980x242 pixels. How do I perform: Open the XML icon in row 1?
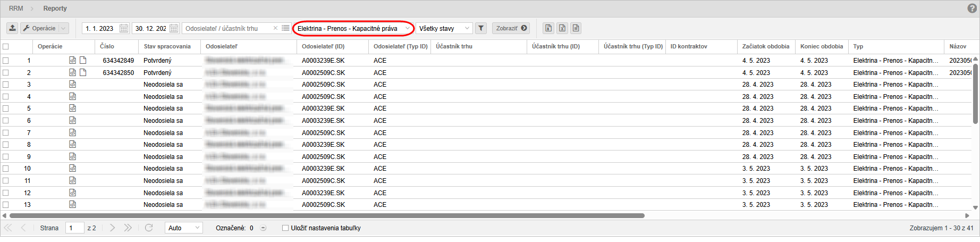pos(73,60)
